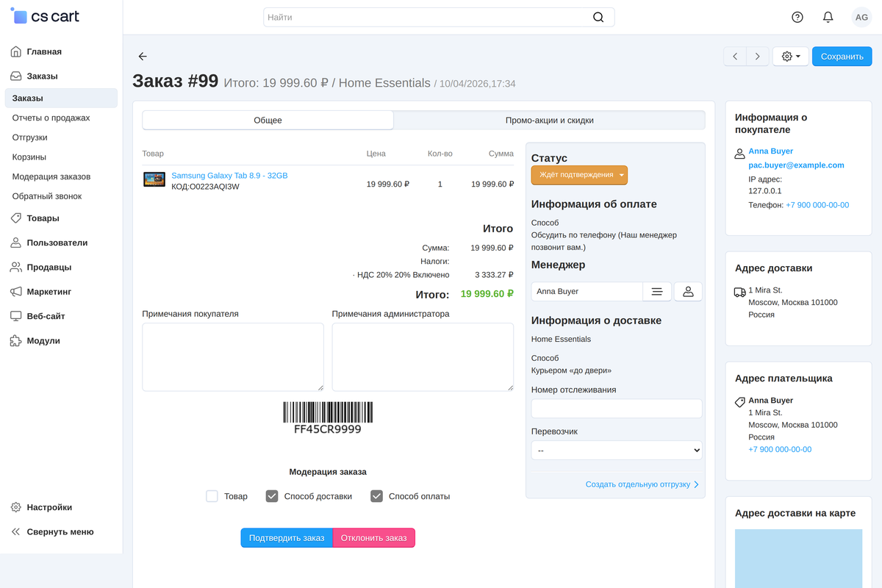Switch to the Промо-акции и скидки tab
The width and height of the screenshot is (882, 588).
(x=549, y=121)
